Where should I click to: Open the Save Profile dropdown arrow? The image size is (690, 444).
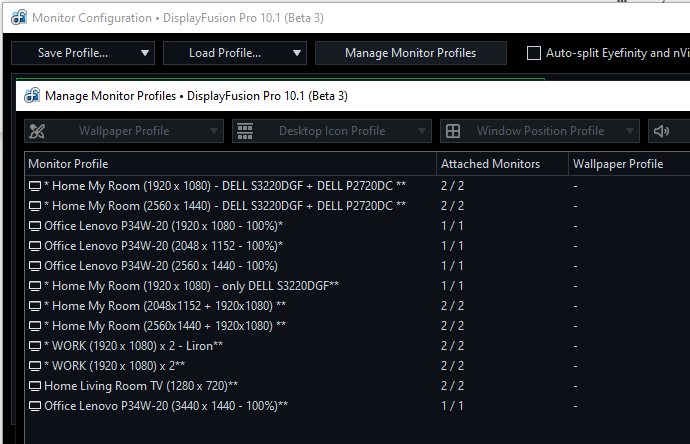[x=145, y=53]
